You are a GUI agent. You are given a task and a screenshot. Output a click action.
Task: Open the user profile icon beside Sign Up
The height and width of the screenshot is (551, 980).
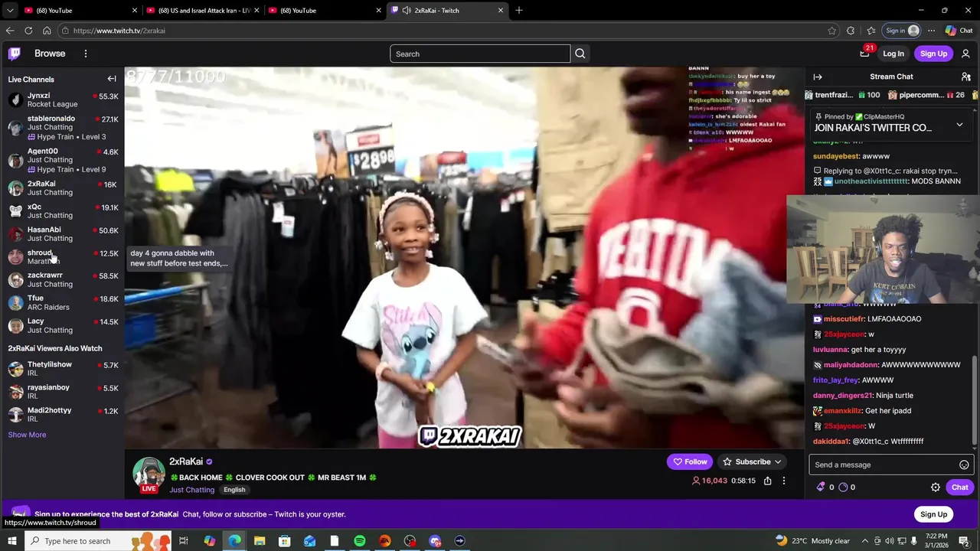tap(965, 54)
